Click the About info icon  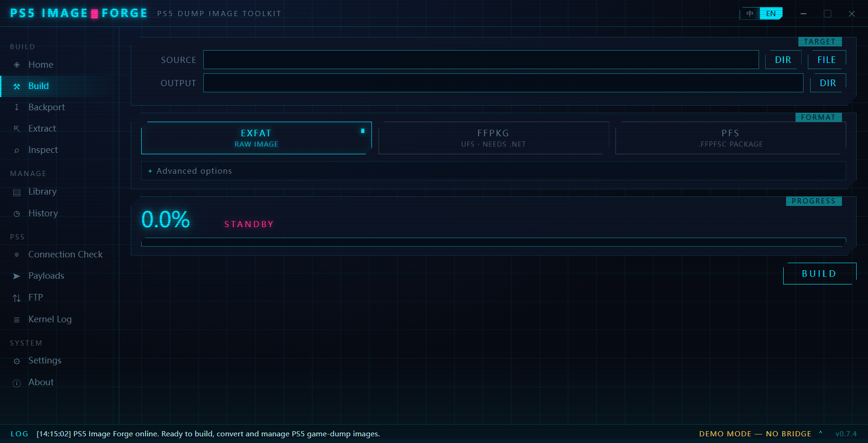pos(17,383)
